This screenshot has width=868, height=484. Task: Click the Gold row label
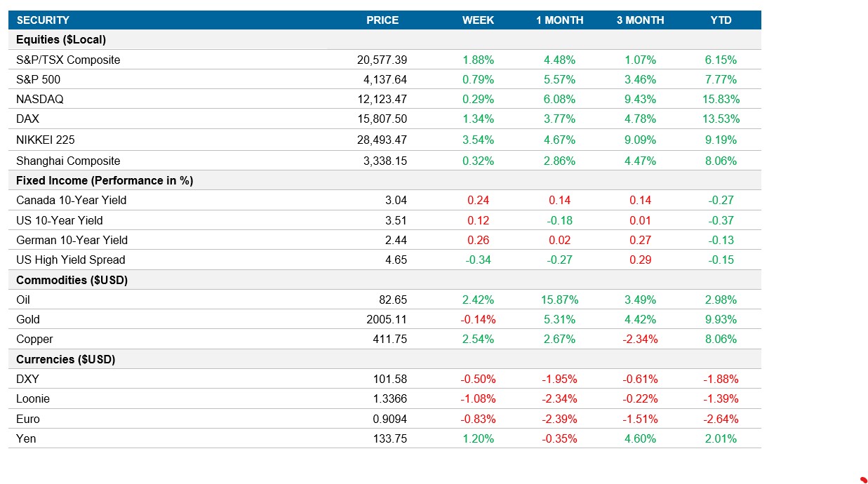coord(27,319)
